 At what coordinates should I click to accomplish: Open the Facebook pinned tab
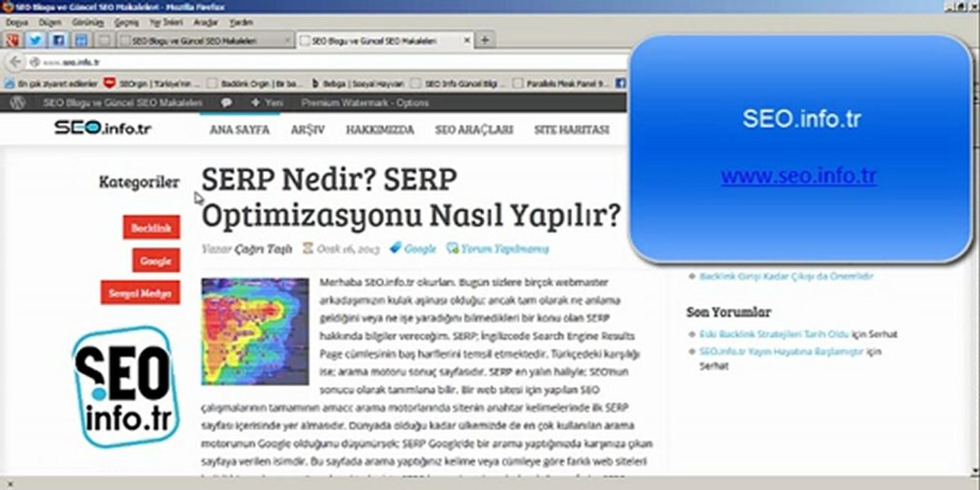click(x=58, y=40)
